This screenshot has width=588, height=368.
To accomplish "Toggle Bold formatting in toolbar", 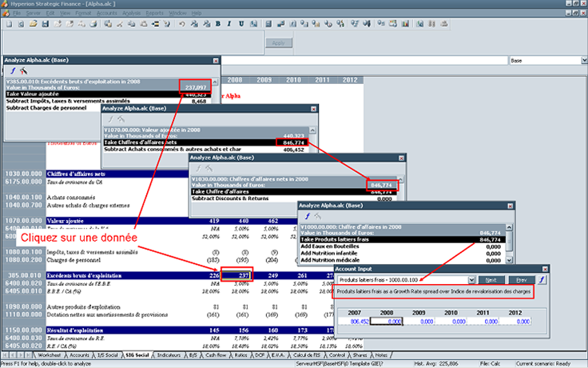I will [x=218, y=24].
